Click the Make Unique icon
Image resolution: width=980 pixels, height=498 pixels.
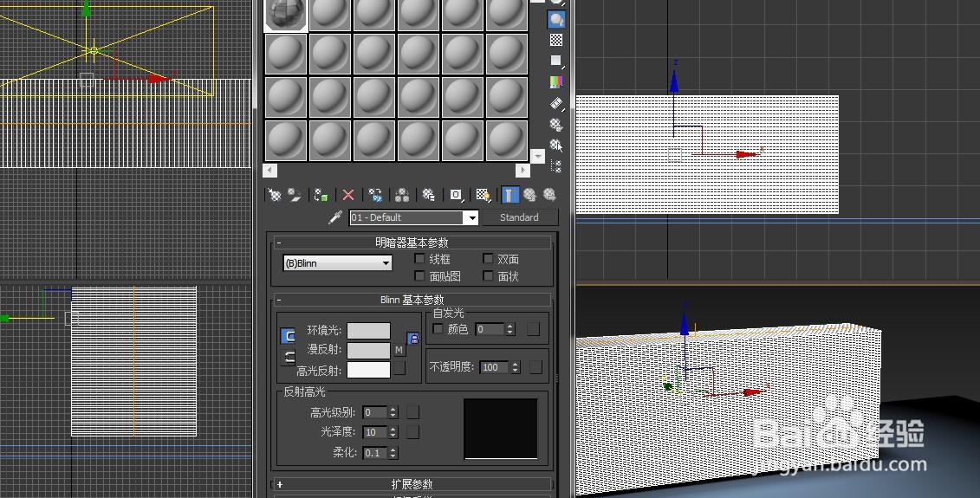402,195
